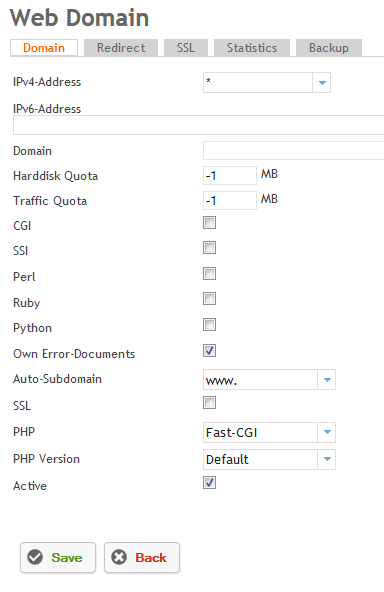Image resolution: width=384 pixels, height=592 pixels.
Task: Click the Harddisk Quota field
Action: [230, 176]
